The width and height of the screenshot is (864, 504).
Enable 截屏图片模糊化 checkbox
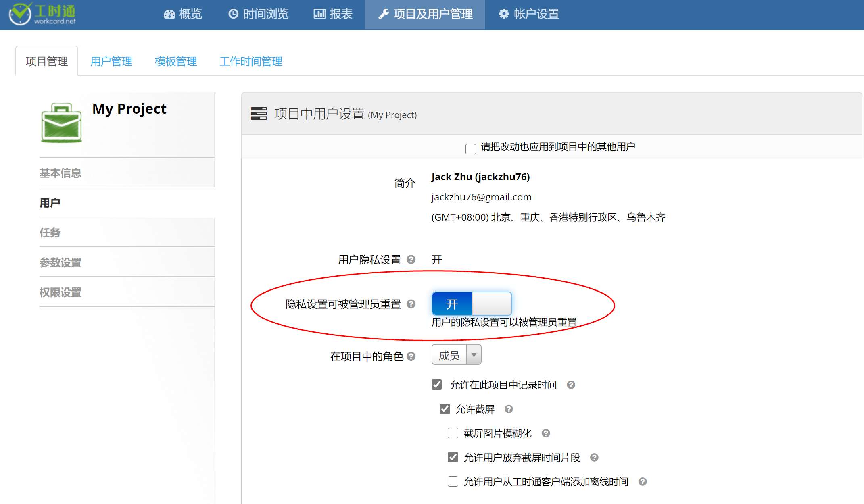coord(453,433)
